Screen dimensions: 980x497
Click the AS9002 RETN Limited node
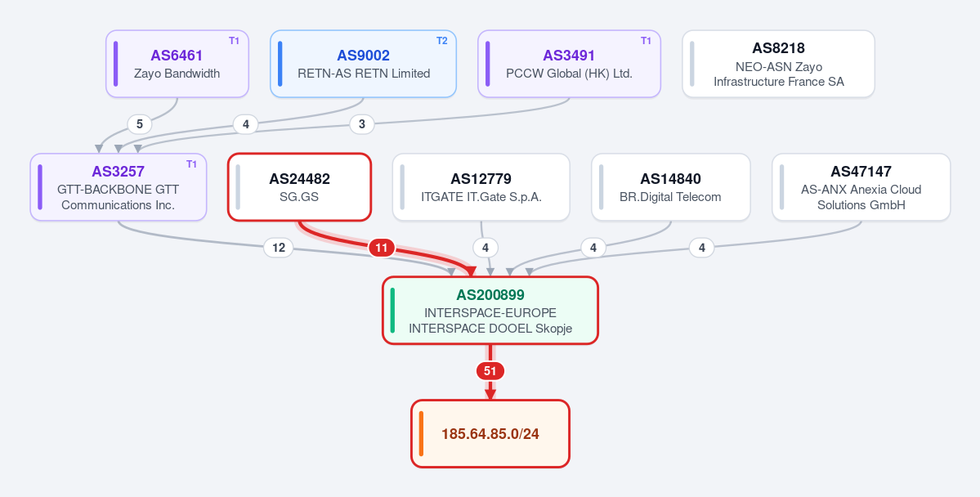pyautogui.click(x=363, y=64)
